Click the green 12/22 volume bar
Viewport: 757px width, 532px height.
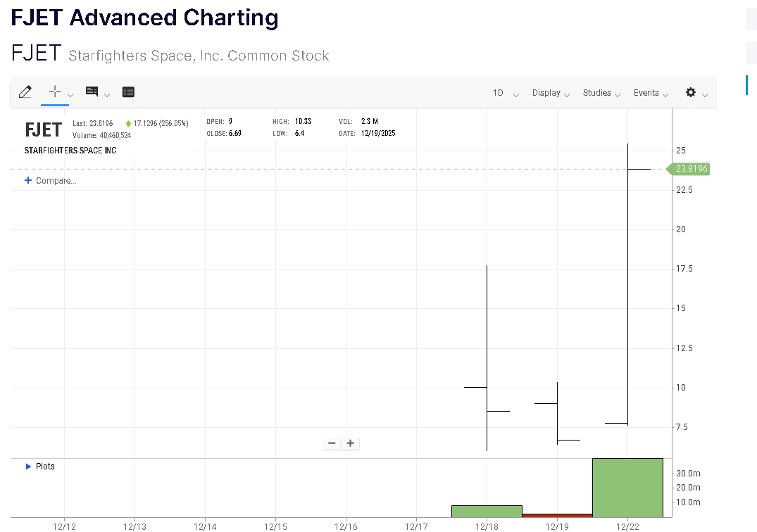[x=627, y=488]
